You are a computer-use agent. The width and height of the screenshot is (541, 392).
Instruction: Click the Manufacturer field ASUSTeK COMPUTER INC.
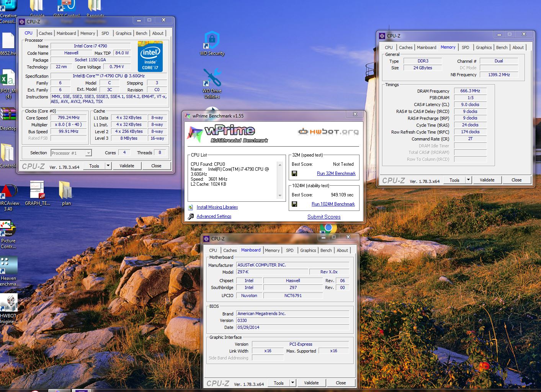[293, 265]
